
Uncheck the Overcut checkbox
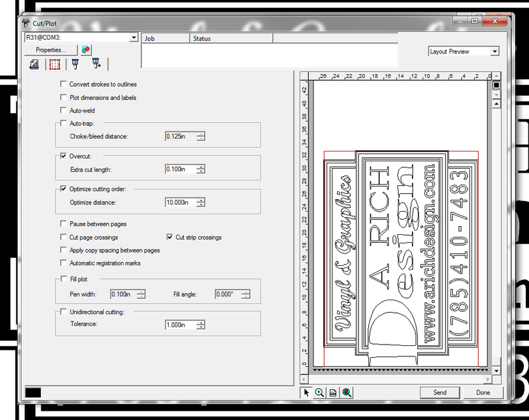63,156
